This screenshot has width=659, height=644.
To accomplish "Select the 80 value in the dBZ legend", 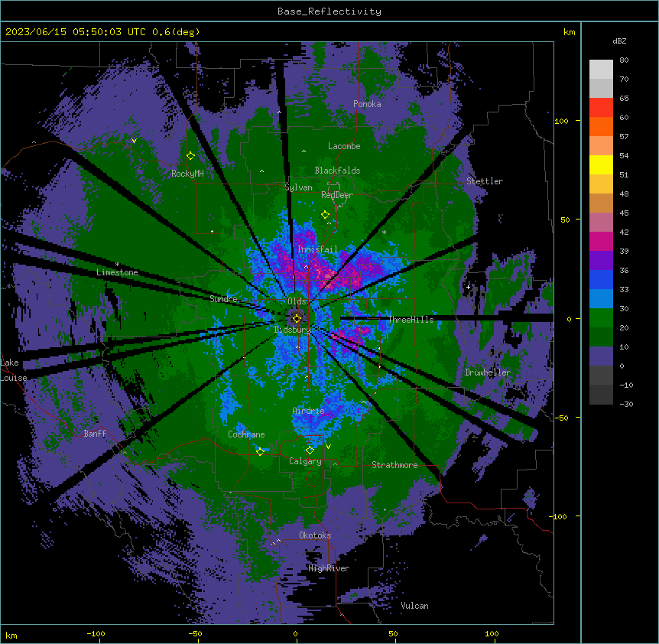I will (x=624, y=60).
